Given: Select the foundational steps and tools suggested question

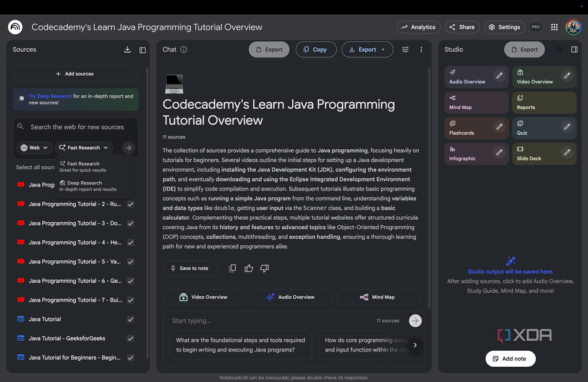Looking at the screenshot, I should [x=240, y=345].
